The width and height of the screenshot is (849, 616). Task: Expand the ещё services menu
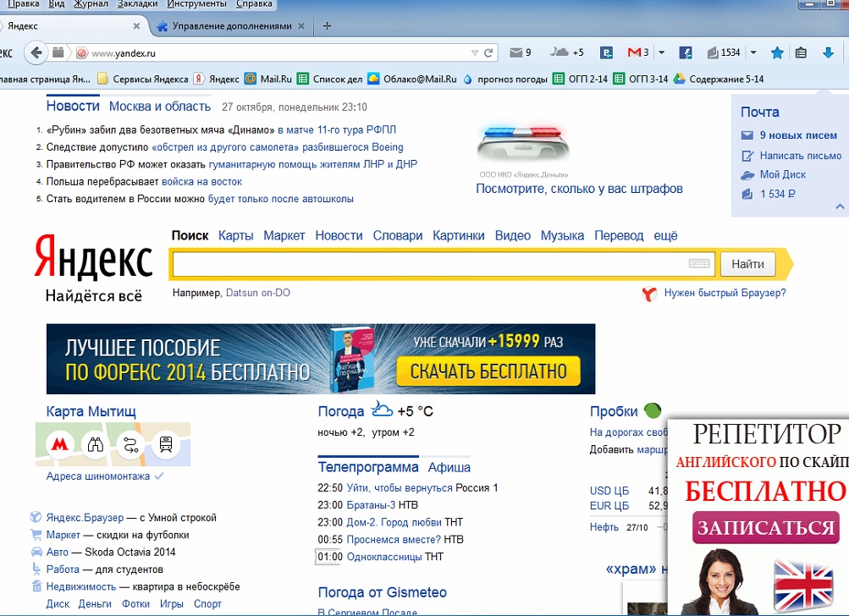click(665, 235)
